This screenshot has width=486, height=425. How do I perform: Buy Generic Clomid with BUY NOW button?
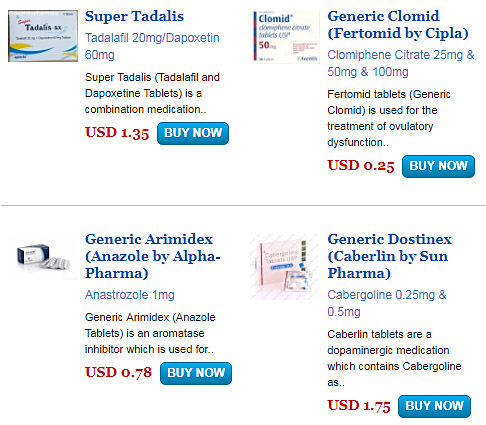click(438, 166)
